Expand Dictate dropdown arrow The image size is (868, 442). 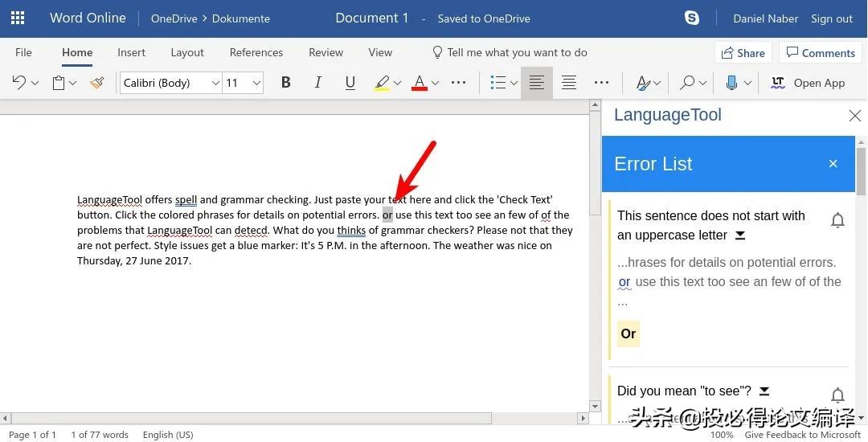[747, 83]
